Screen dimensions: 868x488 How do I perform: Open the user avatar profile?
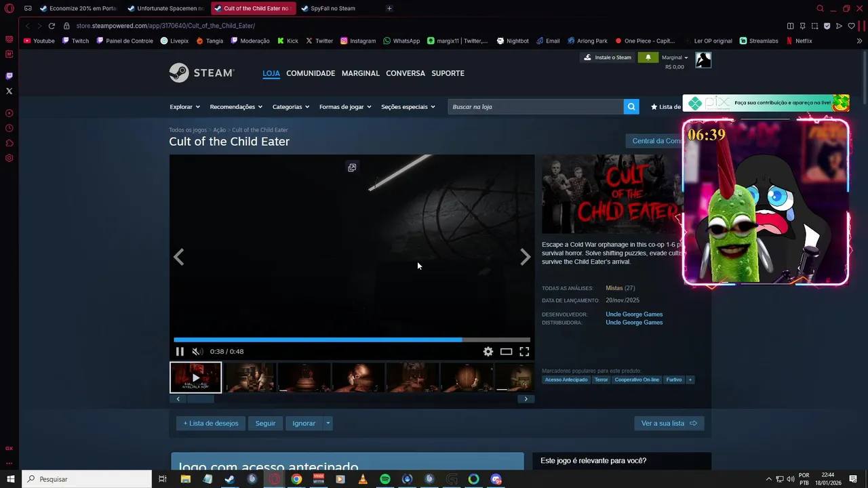point(703,60)
